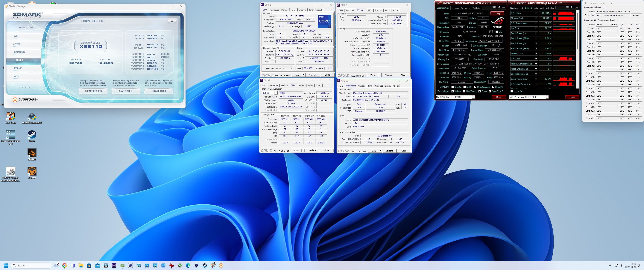Viewport: 644px width, 270px height.
Task: Open Heaven Benchmark v2.1 desktop shortcut
Action: point(10,137)
